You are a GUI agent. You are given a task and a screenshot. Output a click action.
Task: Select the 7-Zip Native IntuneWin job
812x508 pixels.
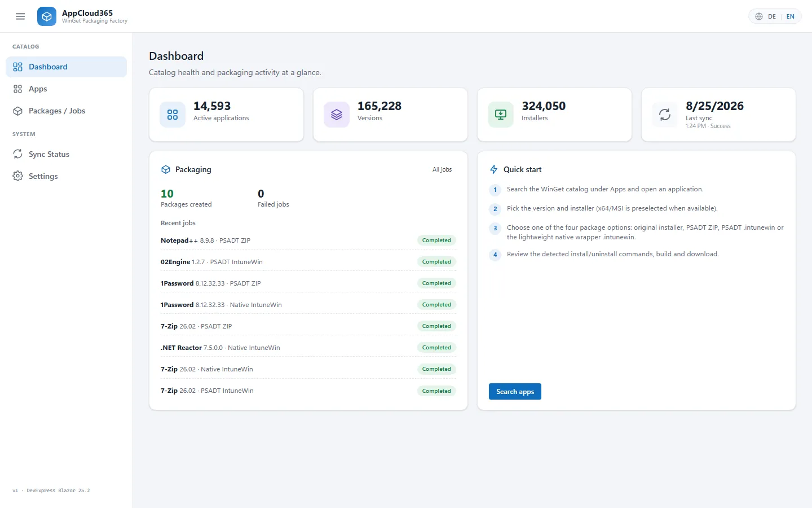(308, 369)
